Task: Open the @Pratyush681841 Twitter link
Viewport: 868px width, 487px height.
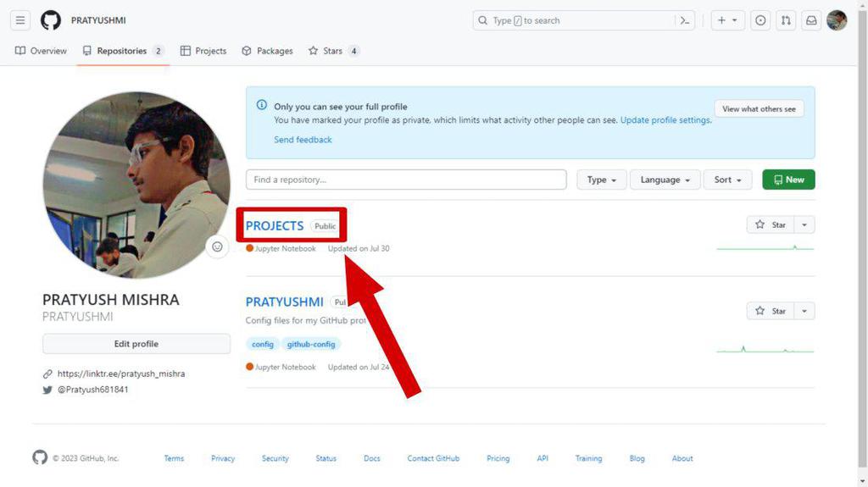Action: (93, 390)
